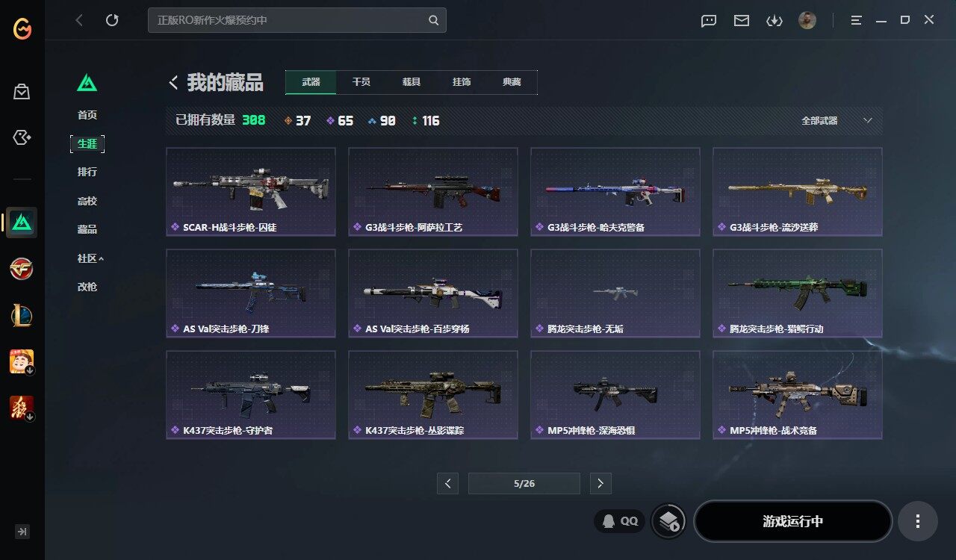Go to next page of collection
Image resolution: width=956 pixels, height=560 pixels.
(600, 483)
